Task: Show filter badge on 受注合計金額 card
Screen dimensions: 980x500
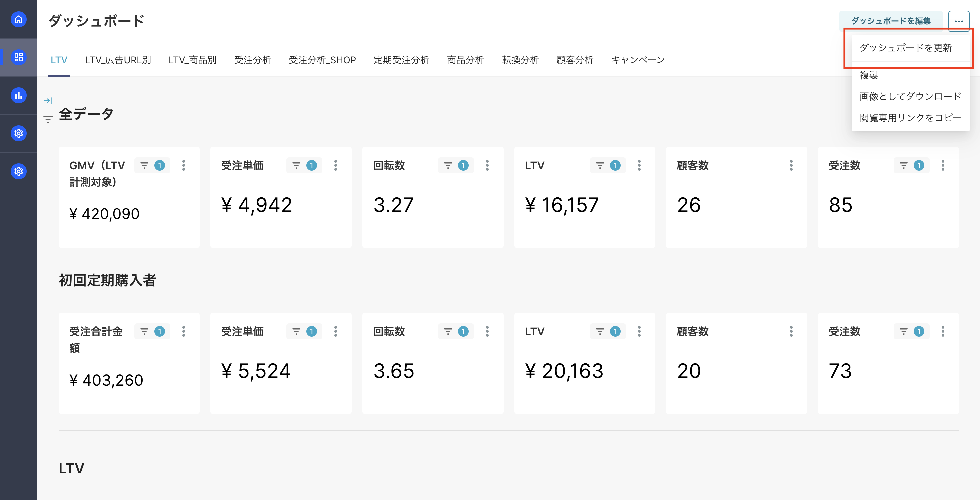Action: pos(152,332)
